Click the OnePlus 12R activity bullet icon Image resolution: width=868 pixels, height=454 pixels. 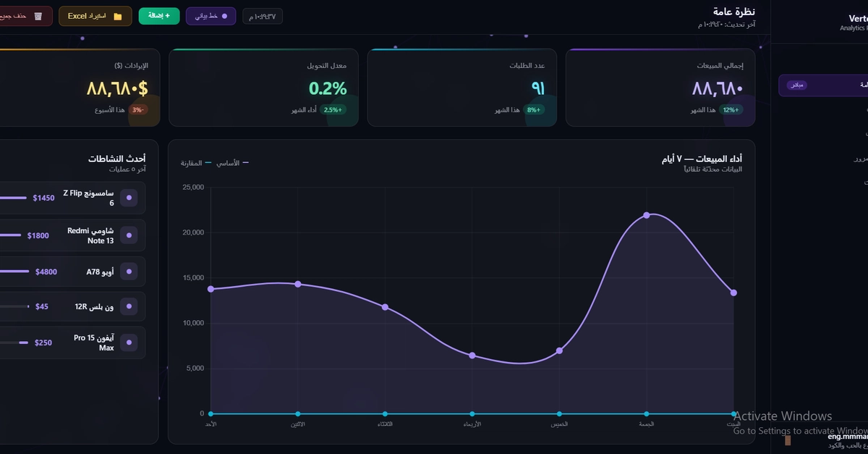129,307
